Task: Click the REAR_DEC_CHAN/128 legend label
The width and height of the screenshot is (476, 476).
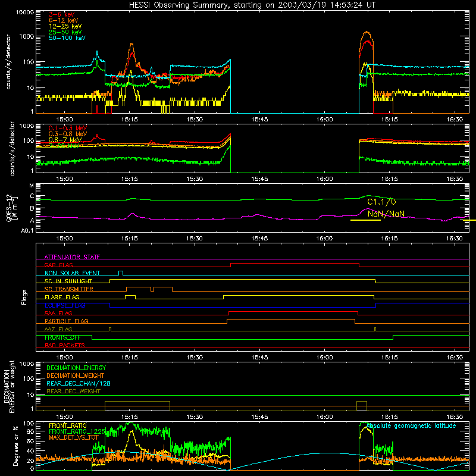Action: click(79, 383)
